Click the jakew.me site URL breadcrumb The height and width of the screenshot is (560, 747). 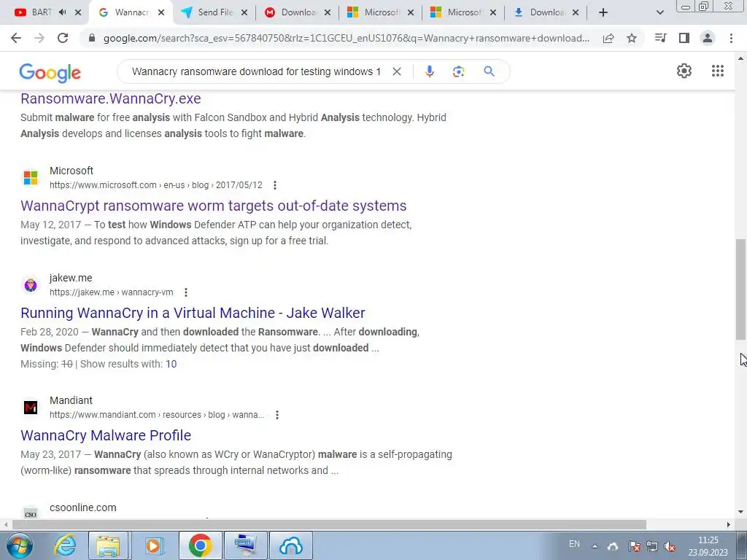(x=112, y=292)
